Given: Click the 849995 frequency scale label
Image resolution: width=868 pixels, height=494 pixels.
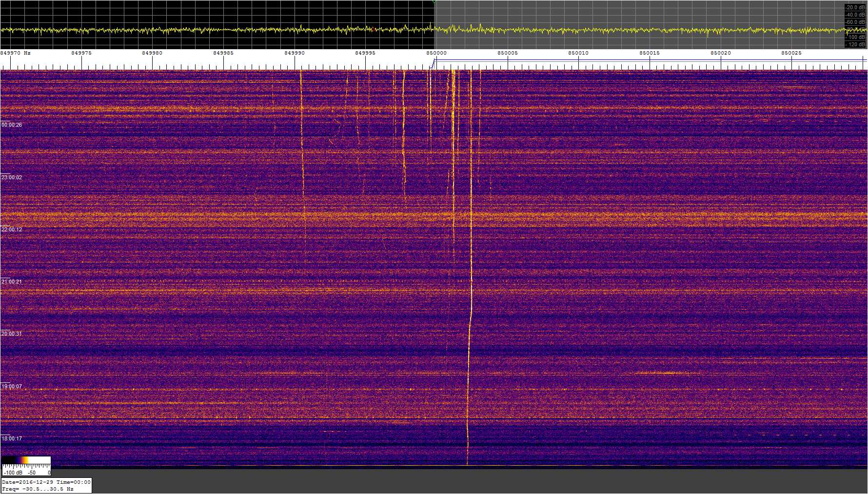Looking at the screenshot, I should pyautogui.click(x=365, y=53).
